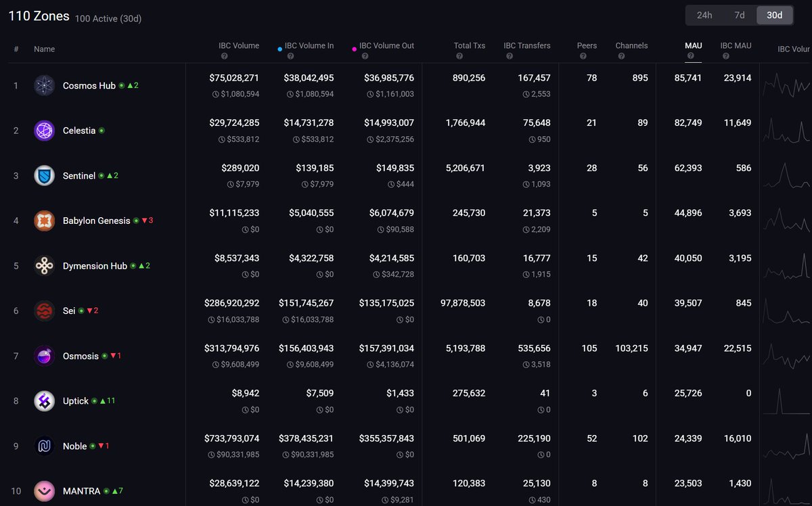The height and width of the screenshot is (506, 812).
Task: Open the Sei zone name link
Action: click(69, 310)
